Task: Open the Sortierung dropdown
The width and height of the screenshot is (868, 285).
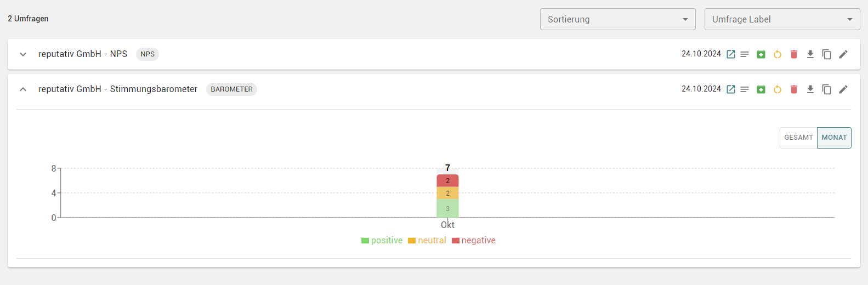Action: tap(617, 19)
